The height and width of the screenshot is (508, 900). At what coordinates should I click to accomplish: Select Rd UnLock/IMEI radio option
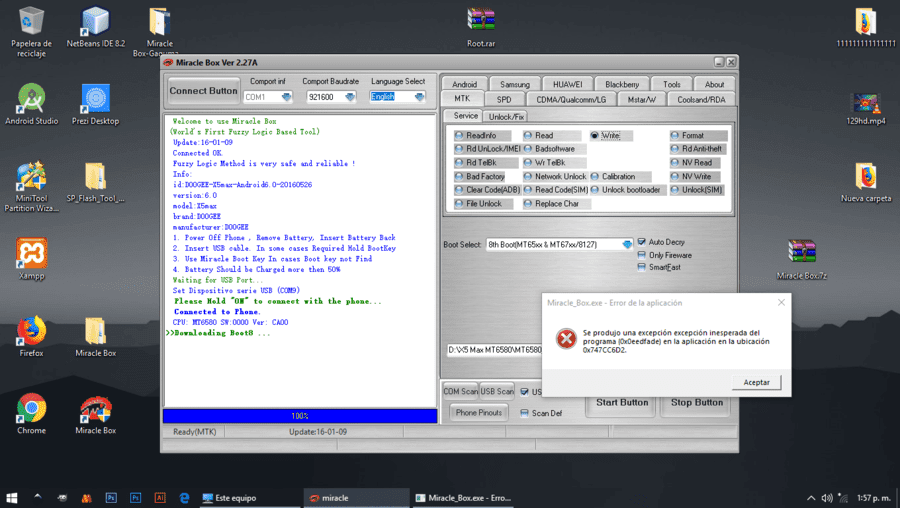(487, 149)
